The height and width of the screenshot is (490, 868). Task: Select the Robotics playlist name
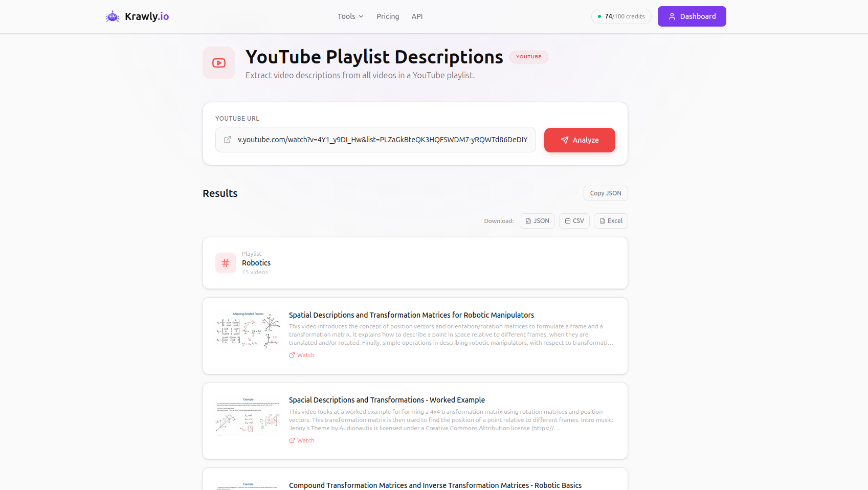tap(256, 263)
